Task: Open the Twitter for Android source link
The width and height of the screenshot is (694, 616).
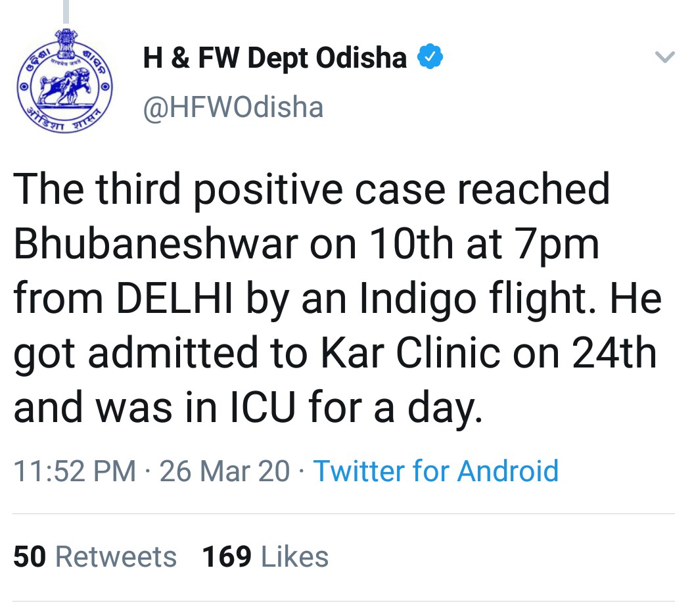Action: coord(436,470)
